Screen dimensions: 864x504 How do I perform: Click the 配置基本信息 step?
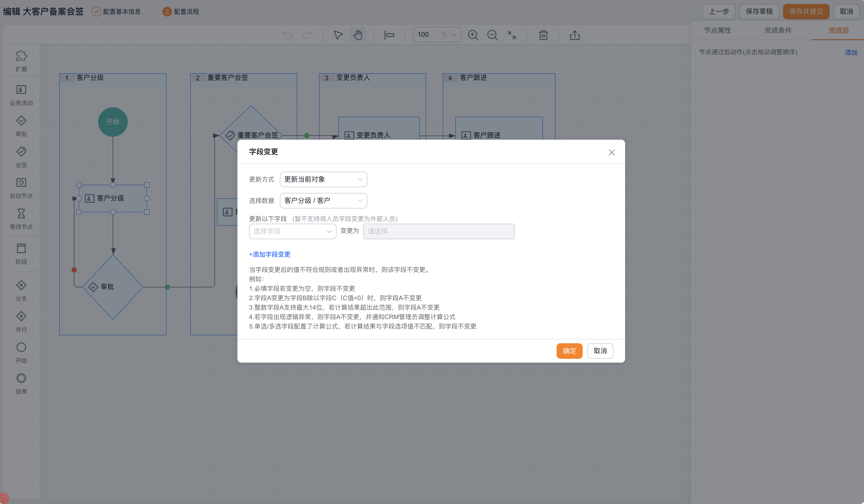tap(117, 12)
